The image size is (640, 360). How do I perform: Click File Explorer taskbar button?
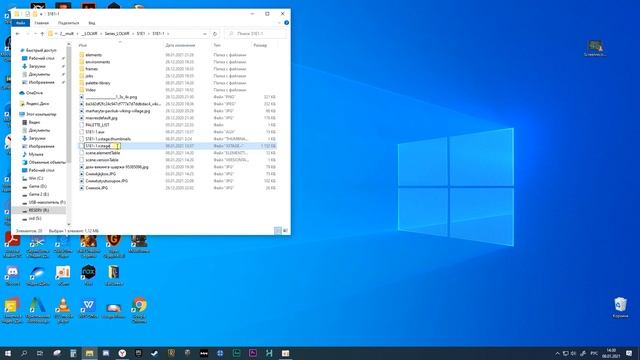pyautogui.click(x=89, y=353)
